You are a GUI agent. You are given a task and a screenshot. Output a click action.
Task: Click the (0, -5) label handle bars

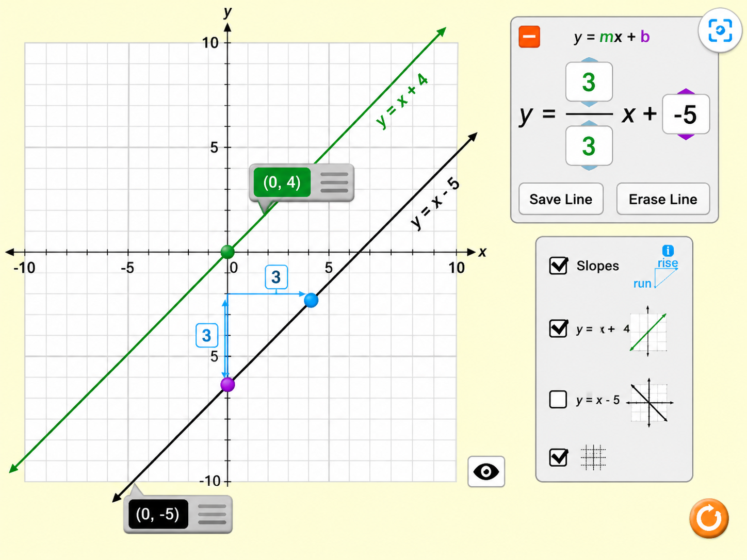[212, 514]
